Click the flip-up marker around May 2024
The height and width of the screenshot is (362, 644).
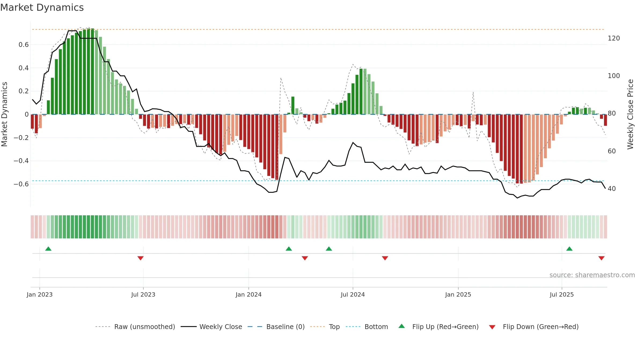coord(329,249)
